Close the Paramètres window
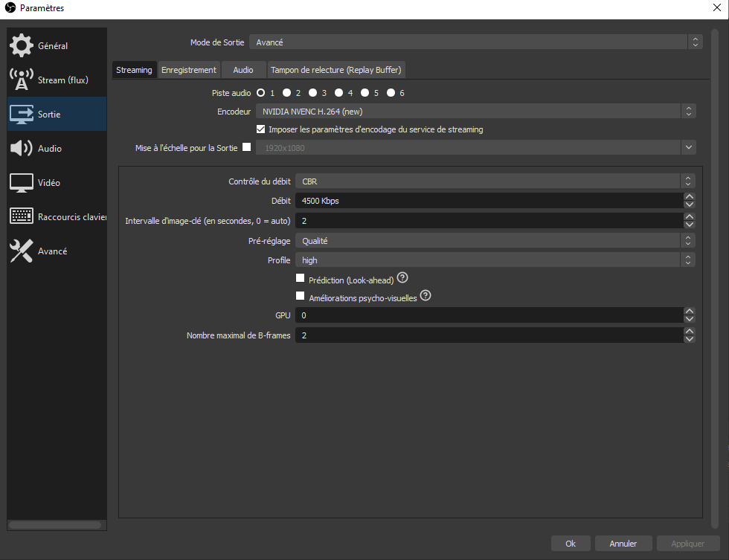The height and width of the screenshot is (560, 729). pos(716,8)
